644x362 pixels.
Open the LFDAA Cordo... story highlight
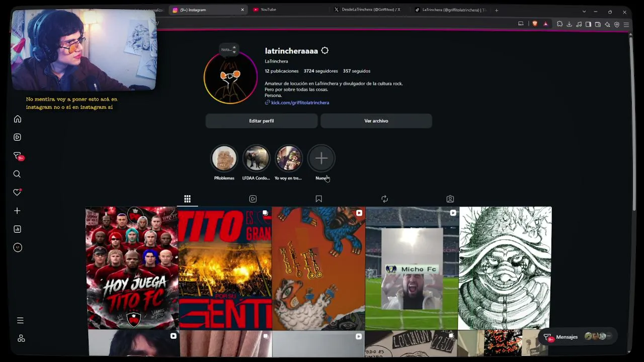(x=256, y=158)
